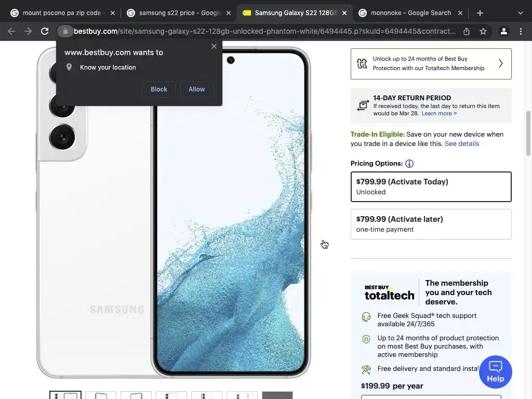Viewport: 532px width, 399px height.
Task: Select the fourth product thumbnail
Action: click(x=171, y=395)
